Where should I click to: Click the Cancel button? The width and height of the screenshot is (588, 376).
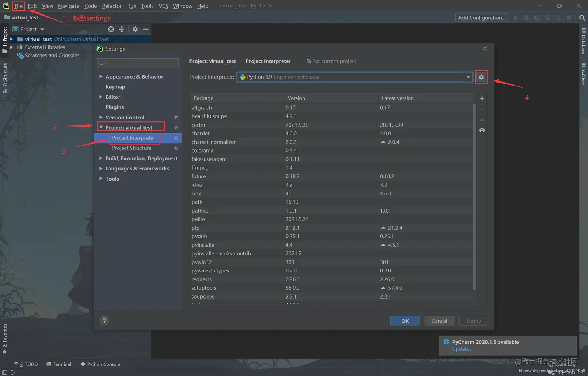tap(439, 321)
